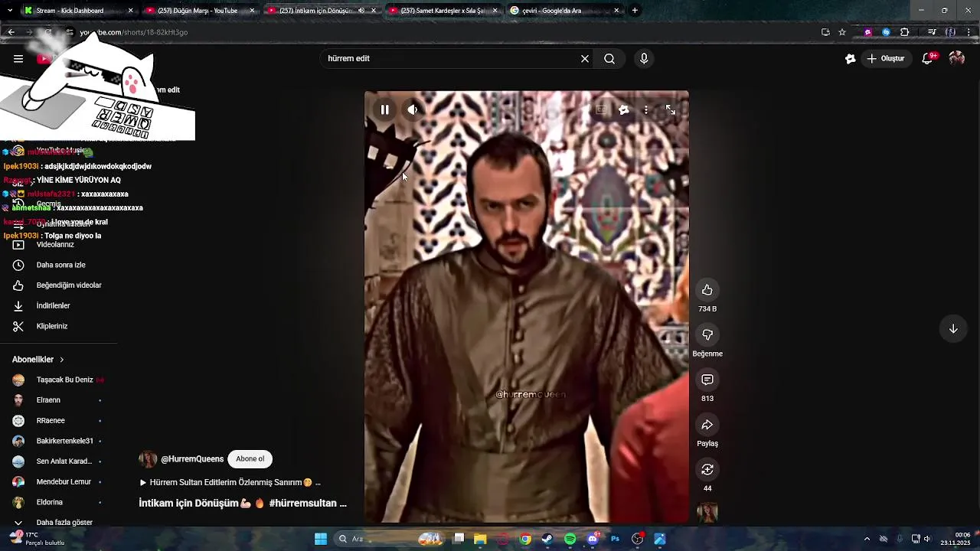980x551 pixels.
Task: Share the Short via Paylaş
Action: pos(707,425)
